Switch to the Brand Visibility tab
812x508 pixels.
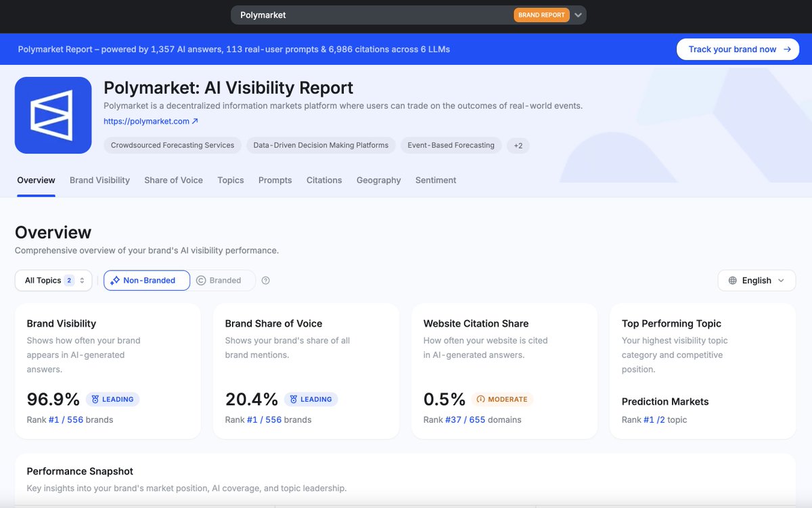(99, 180)
